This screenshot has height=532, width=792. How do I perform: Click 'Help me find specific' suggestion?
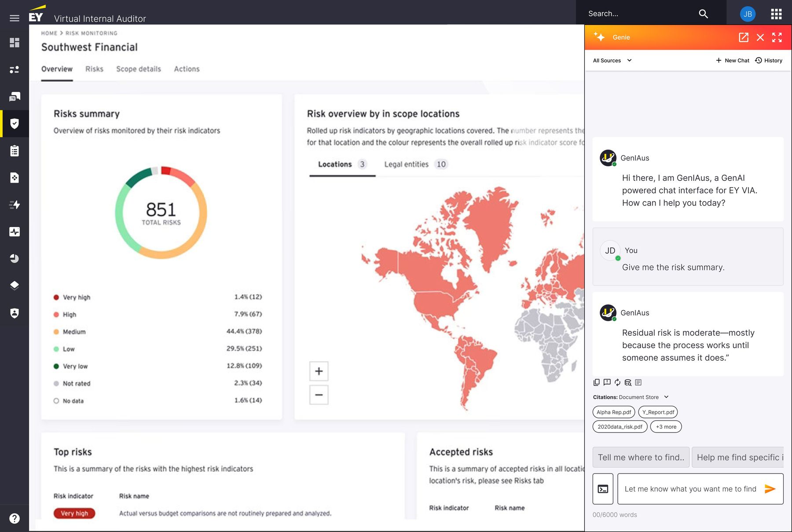point(738,458)
